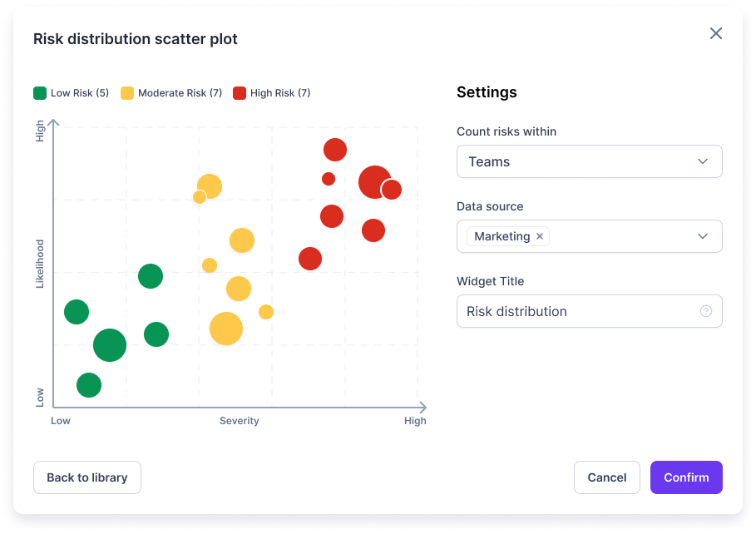
Task: Click the Teams dropdown chevron
Action: pos(702,161)
